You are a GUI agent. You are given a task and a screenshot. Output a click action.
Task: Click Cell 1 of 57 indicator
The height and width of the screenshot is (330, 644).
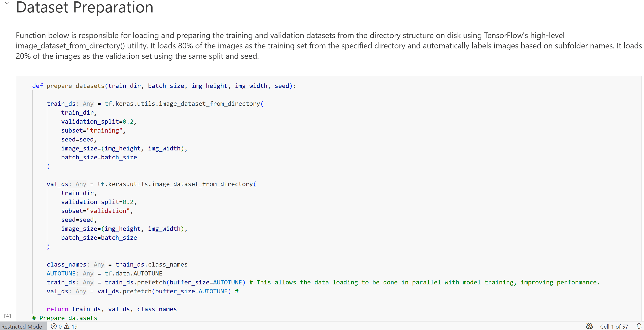click(x=614, y=326)
